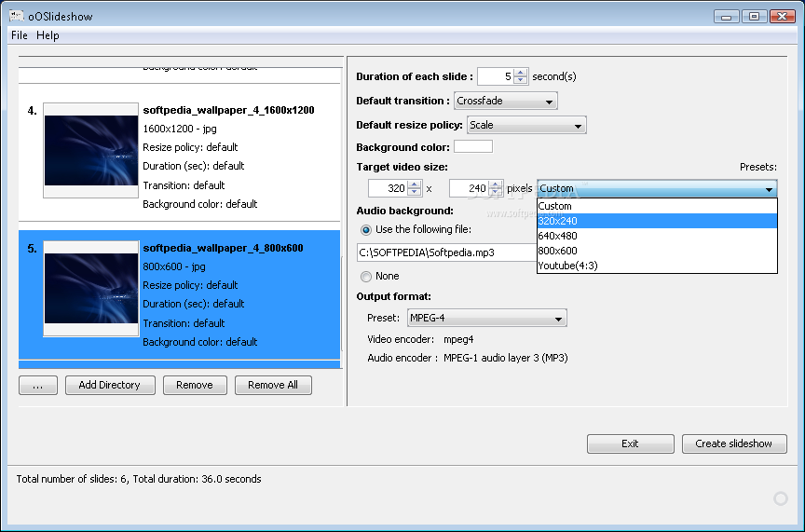Select Custom from presets list
The image size is (805, 532).
[657, 206]
